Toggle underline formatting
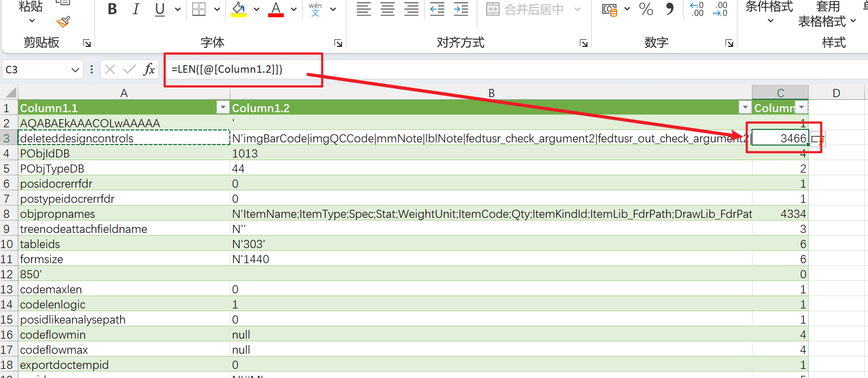 coord(160,9)
